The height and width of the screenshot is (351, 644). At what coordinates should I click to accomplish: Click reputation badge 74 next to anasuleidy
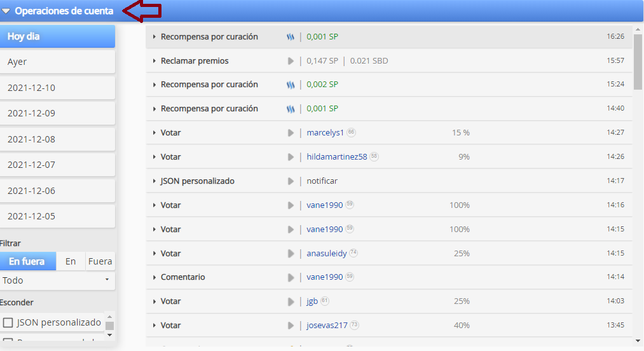pos(353,253)
